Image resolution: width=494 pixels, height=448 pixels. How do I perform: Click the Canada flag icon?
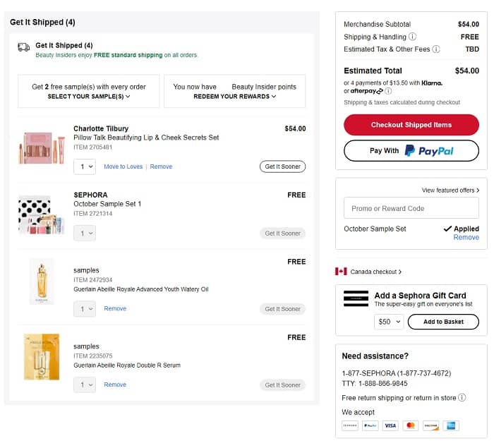[x=341, y=272]
